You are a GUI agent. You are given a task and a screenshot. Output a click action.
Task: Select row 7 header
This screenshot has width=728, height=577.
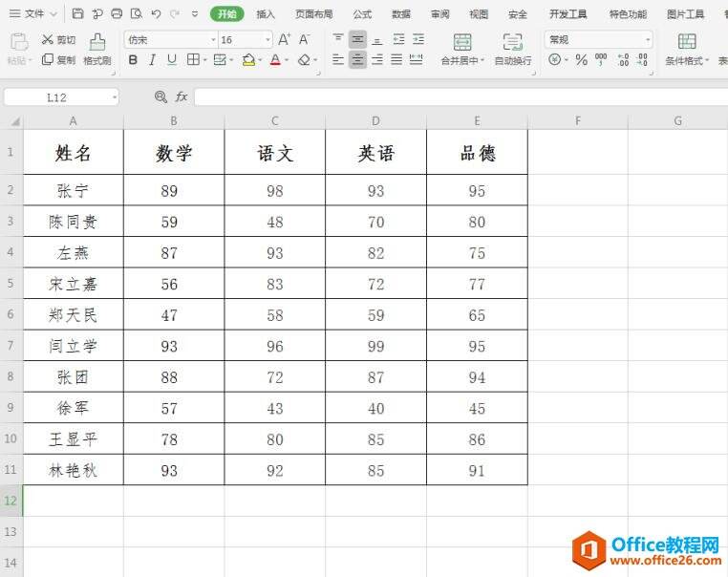pyautogui.click(x=11, y=346)
